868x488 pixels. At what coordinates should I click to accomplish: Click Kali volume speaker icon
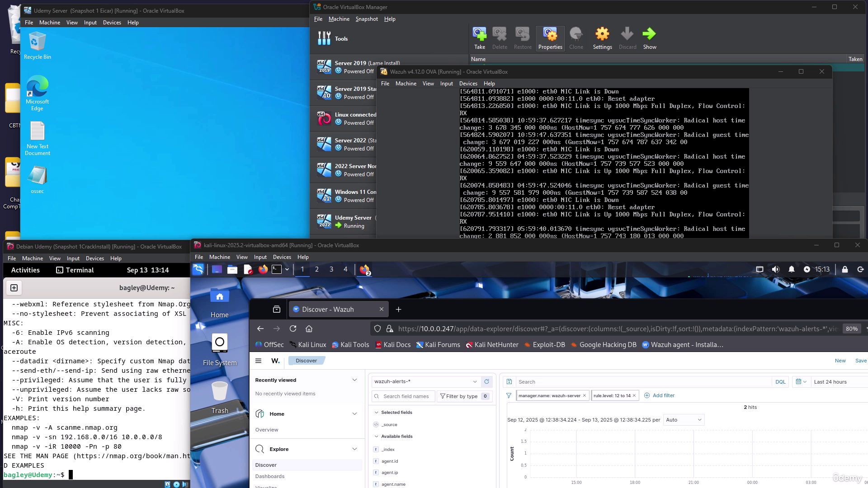pos(775,269)
